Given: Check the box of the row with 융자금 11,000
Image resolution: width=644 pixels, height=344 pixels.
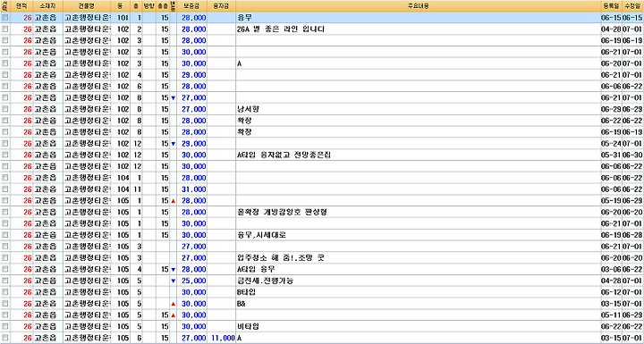Looking at the screenshot, I should click(5, 339).
